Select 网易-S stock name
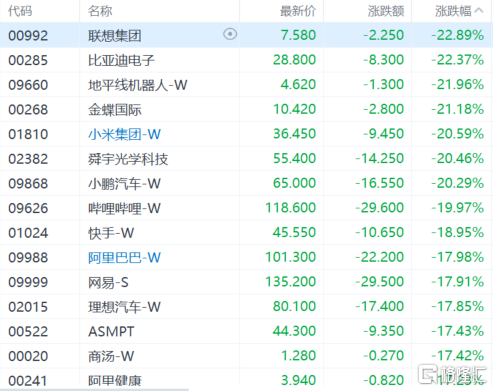The image size is (493, 391). pos(108,282)
